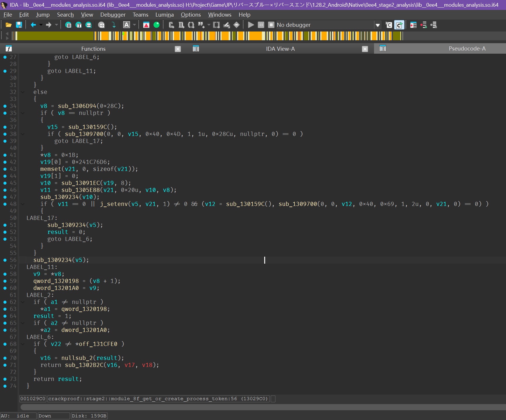506x420 pixels.
Task: Click the code conversion C icon
Action: pyautogui.click(x=172, y=25)
